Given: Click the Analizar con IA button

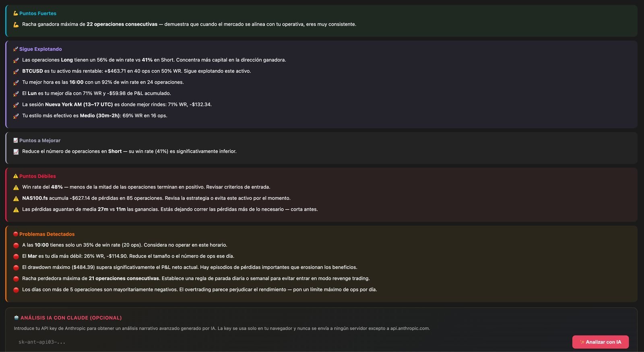Looking at the screenshot, I should pyautogui.click(x=601, y=342).
